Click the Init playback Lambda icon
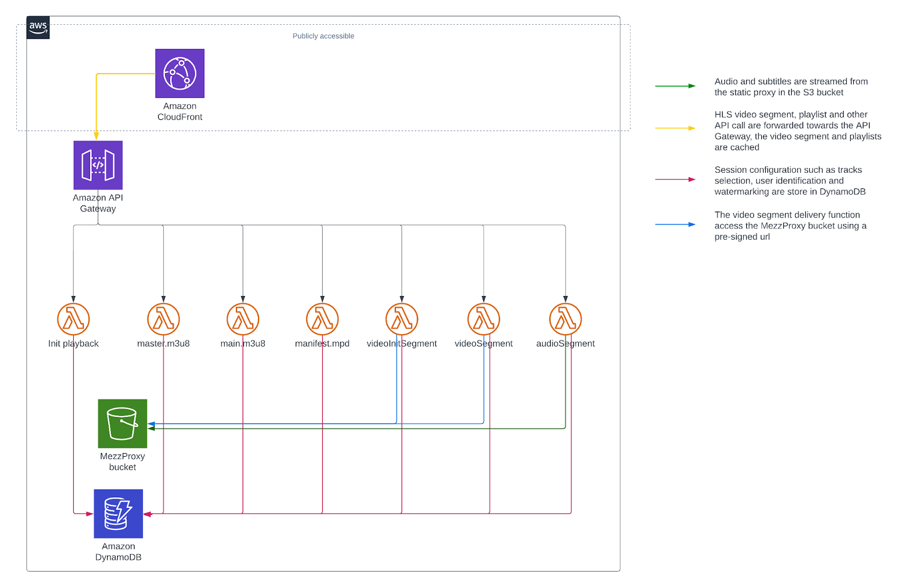 [73, 319]
